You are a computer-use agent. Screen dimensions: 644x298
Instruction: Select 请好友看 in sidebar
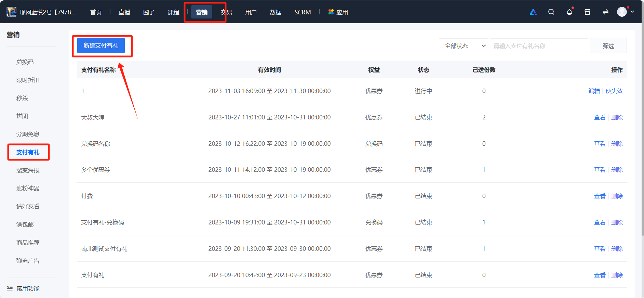click(28, 206)
